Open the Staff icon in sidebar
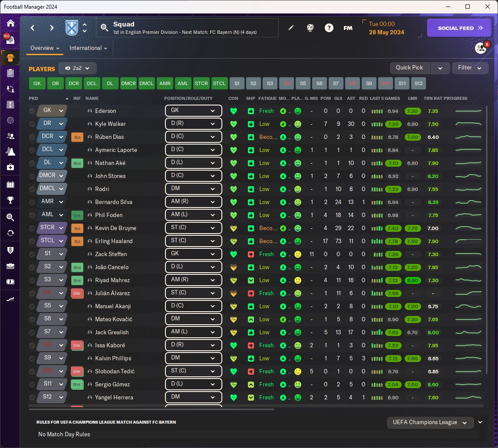The width and height of the screenshot is (498, 448). (x=10, y=136)
